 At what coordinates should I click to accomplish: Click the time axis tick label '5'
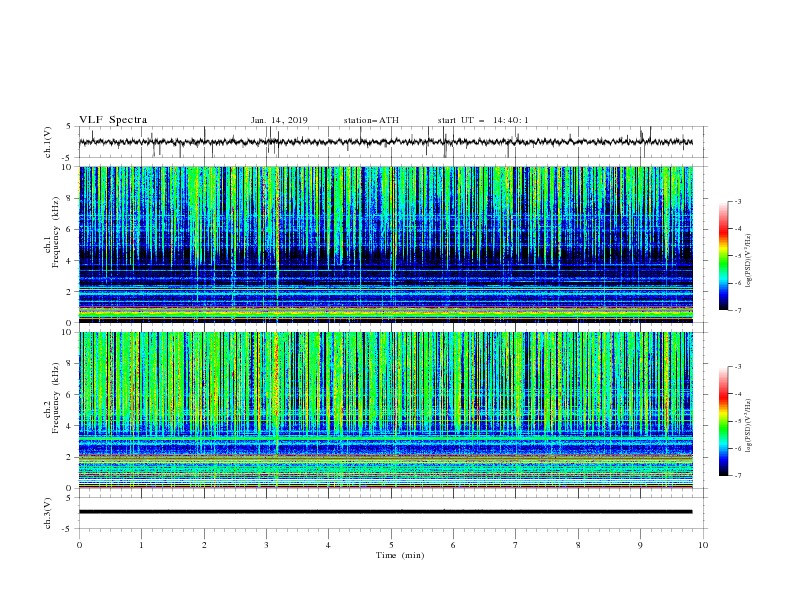[x=391, y=545]
